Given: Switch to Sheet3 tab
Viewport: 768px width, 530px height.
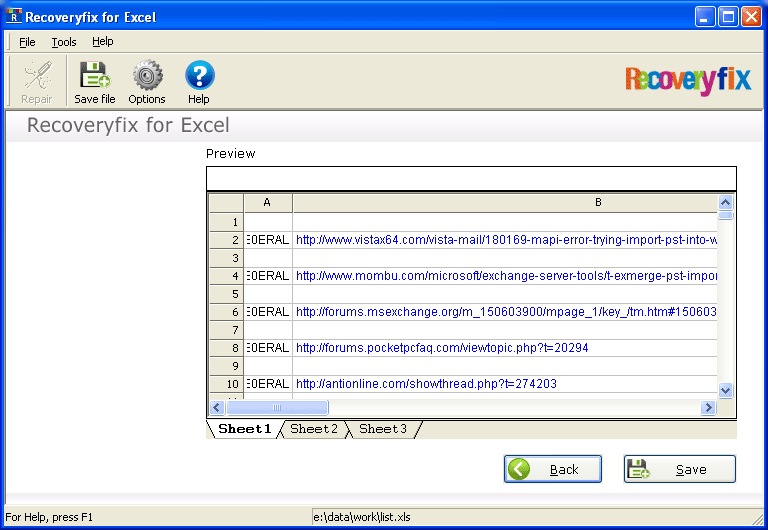Looking at the screenshot, I should 383,429.
